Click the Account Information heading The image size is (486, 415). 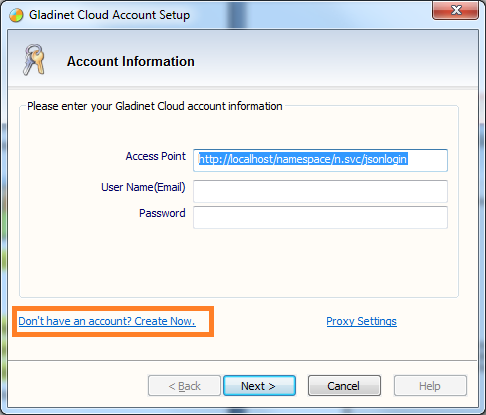[x=131, y=61]
